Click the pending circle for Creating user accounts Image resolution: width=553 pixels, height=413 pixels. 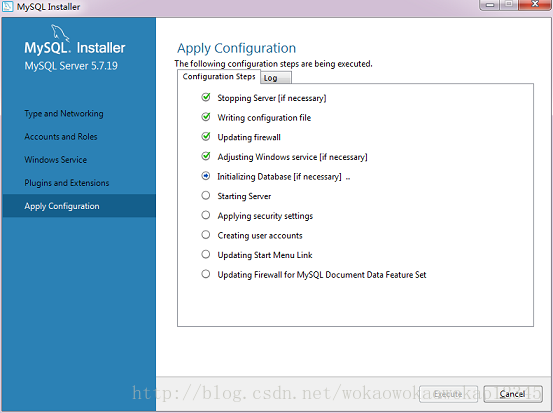(206, 235)
